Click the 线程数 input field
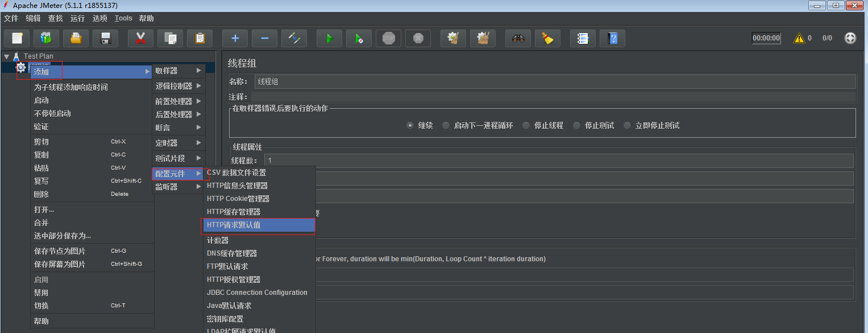This screenshot has width=868, height=333. (559, 161)
